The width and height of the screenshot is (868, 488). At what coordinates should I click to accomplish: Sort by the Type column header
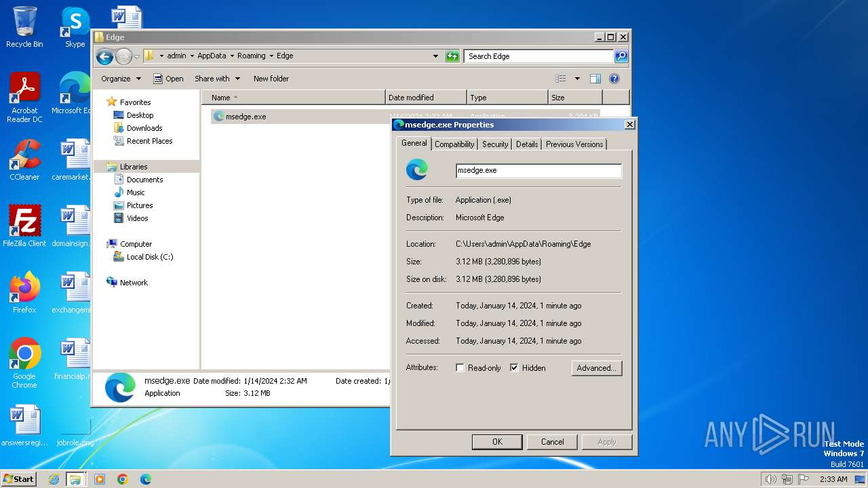click(x=507, y=98)
